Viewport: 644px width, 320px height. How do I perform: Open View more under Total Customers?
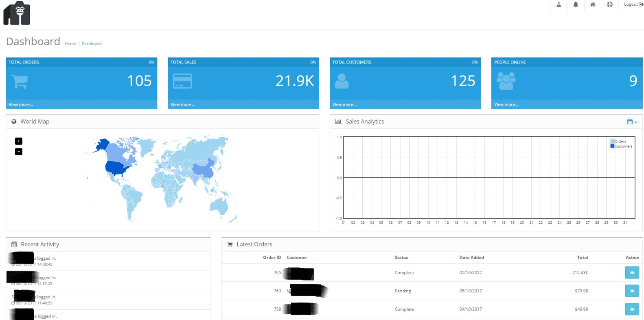point(344,105)
